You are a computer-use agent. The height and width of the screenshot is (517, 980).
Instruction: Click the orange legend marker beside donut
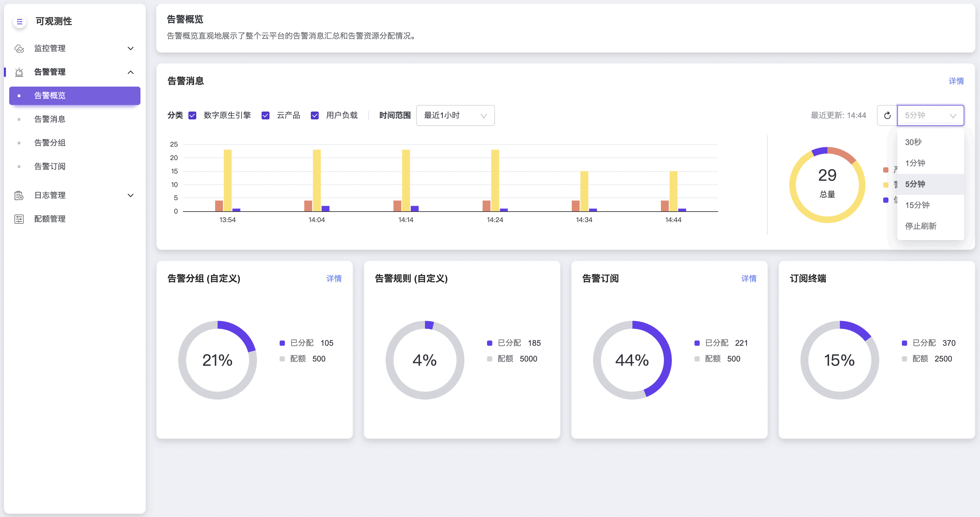(x=886, y=170)
